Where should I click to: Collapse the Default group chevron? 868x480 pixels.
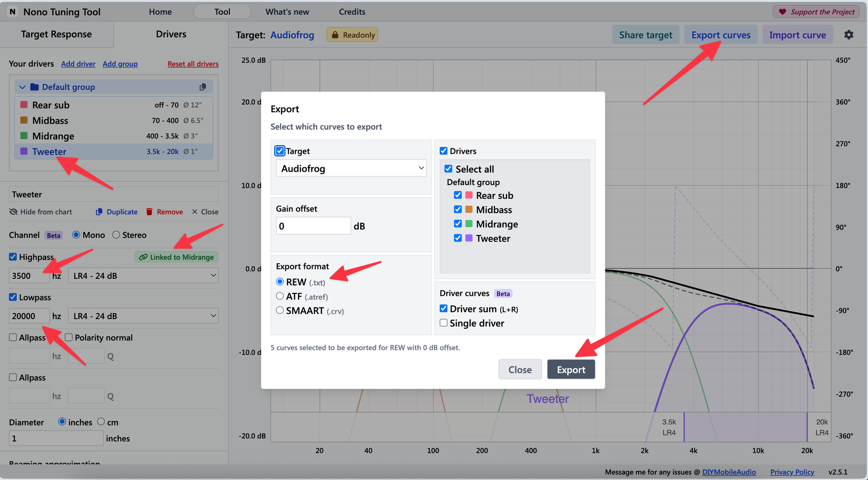[x=23, y=87]
